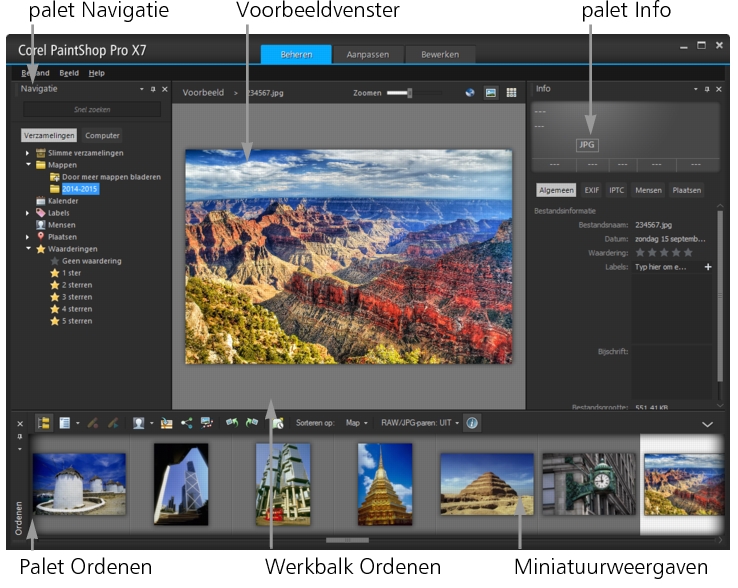Close the Ordenen palette with X
738x588 pixels.
point(20,424)
